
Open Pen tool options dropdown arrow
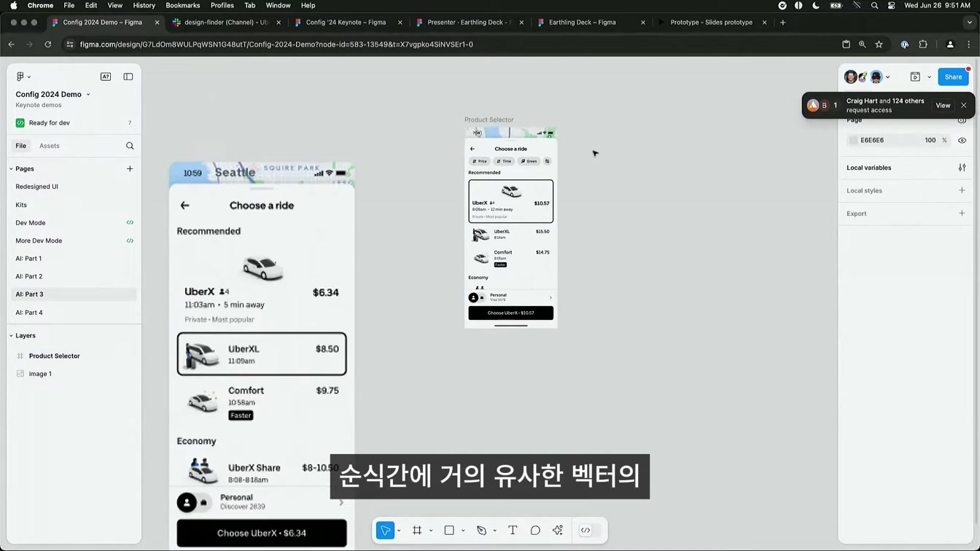[x=495, y=531]
